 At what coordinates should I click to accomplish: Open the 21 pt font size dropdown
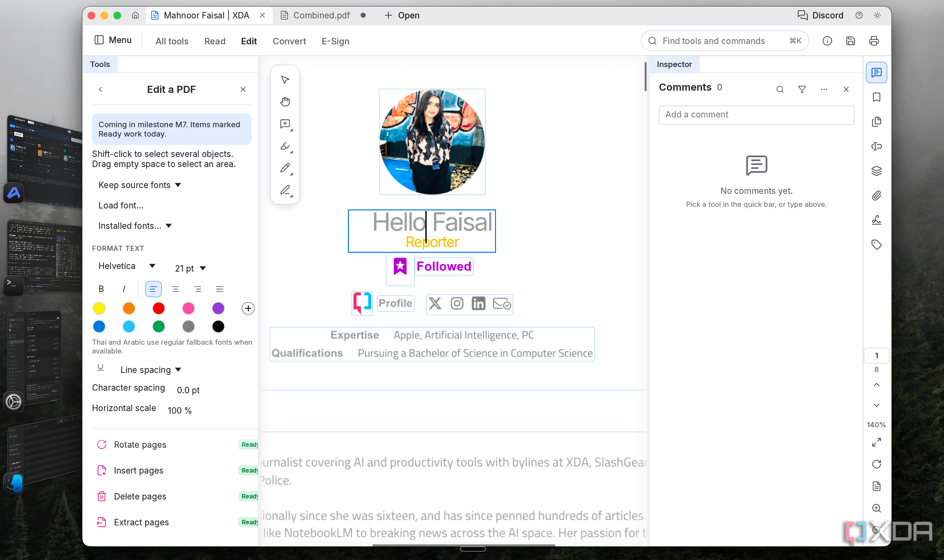(x=190, y=268)
